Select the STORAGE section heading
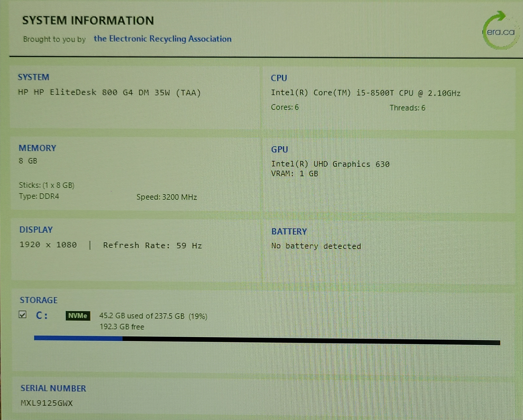 [x=39, y=300]
